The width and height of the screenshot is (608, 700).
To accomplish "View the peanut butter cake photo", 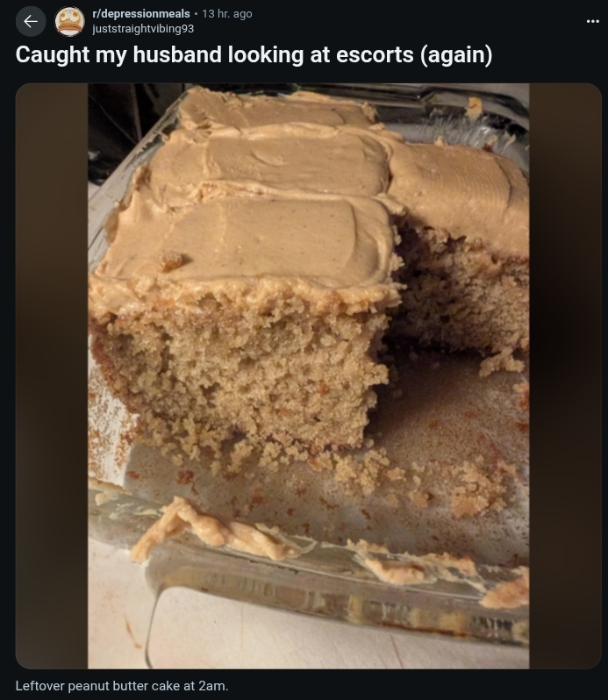I will [309, 376].
